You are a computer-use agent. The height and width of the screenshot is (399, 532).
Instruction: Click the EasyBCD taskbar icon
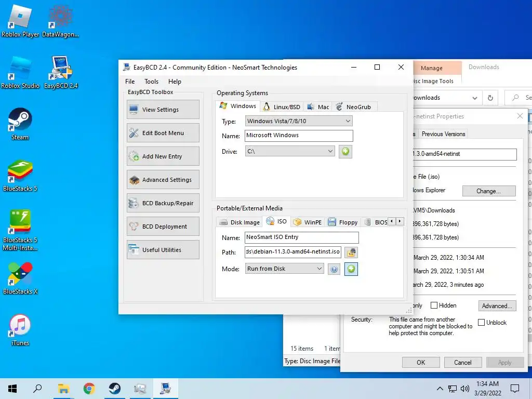[166, 389]
